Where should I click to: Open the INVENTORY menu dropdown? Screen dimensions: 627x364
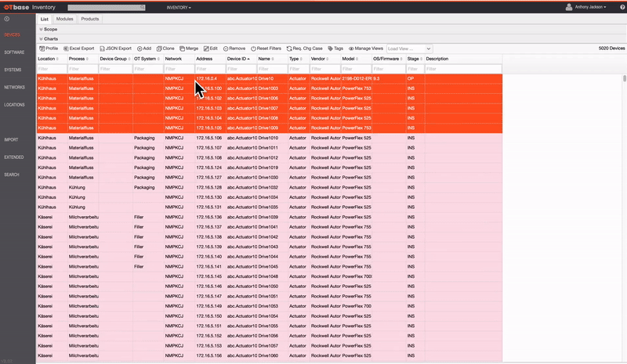[179, 7]
